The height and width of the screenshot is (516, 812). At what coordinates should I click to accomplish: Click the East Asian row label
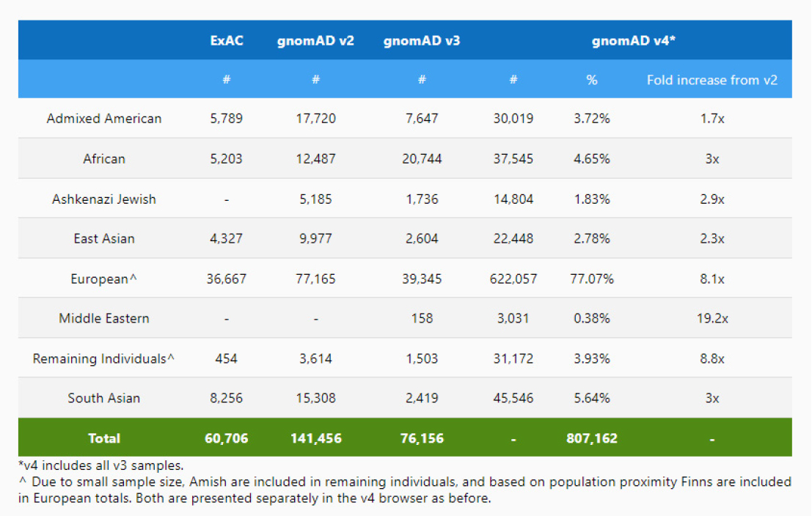[104, 239]
